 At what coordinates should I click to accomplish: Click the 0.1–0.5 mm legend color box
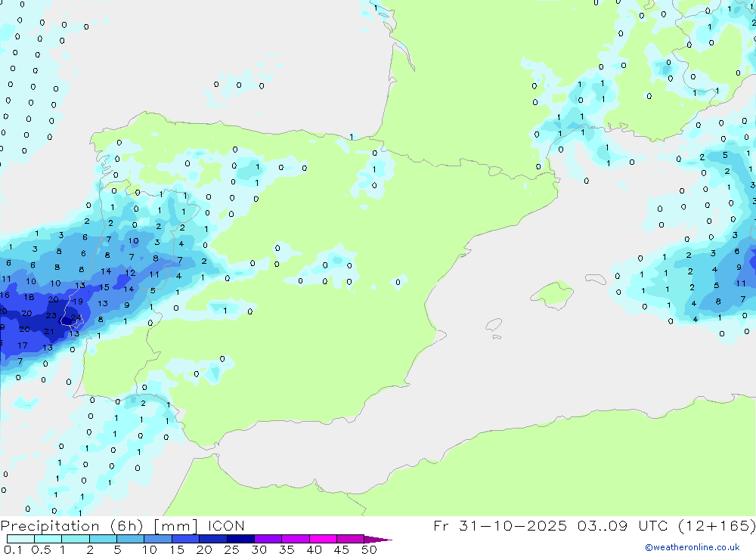20,539
